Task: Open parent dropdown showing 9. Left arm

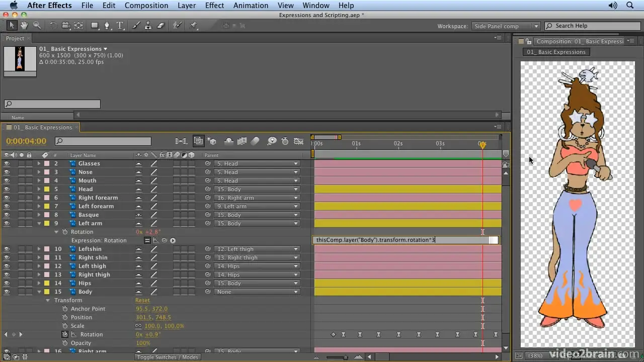Action: click(257, 206)
